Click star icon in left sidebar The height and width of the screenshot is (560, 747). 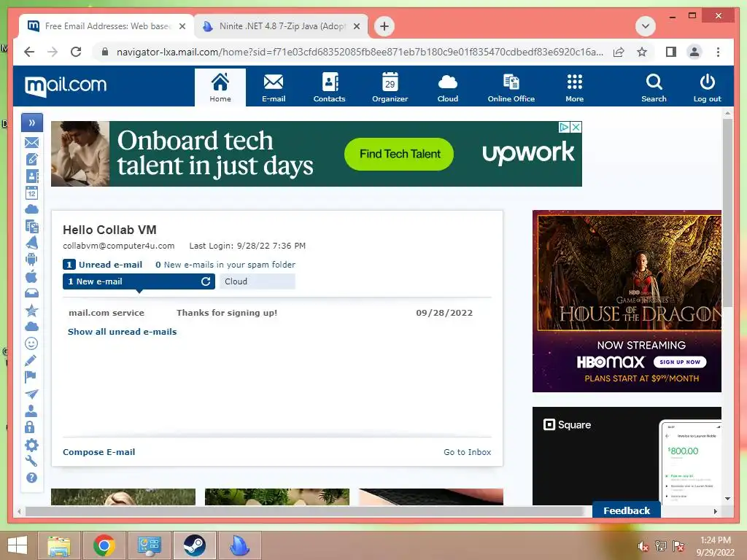(x=32, y=310)
